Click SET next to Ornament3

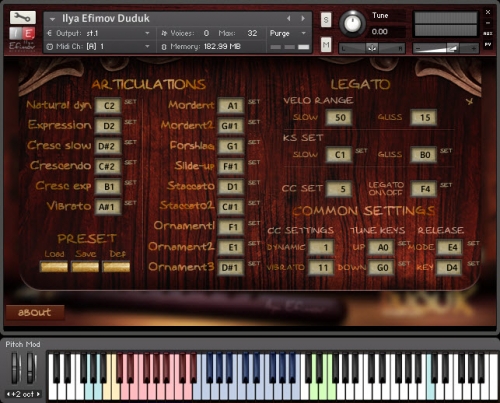coord(254,264)
